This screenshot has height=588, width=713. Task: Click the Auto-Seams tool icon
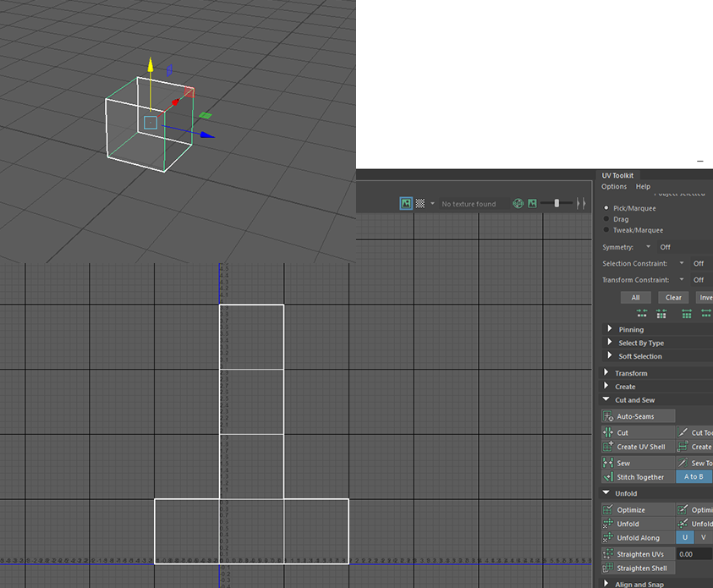point(608,416)
